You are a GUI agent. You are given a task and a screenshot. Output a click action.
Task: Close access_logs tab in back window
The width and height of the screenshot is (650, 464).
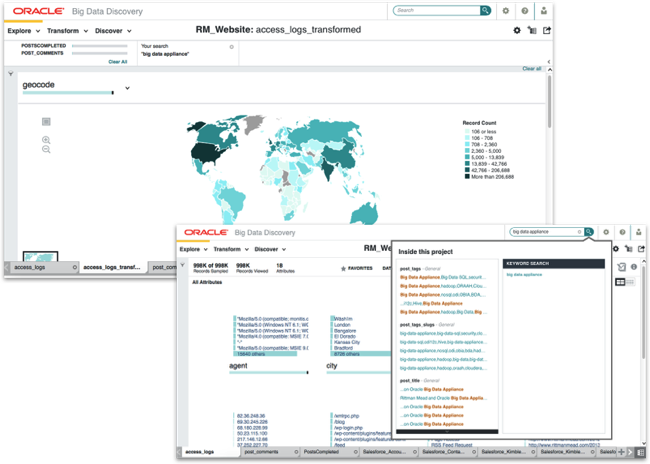tap(75, 267)
